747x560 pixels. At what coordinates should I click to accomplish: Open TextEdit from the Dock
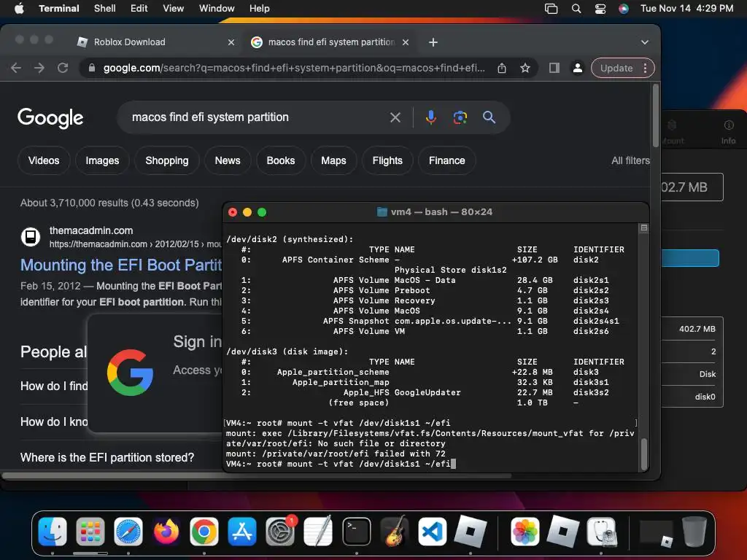point(318,531)
